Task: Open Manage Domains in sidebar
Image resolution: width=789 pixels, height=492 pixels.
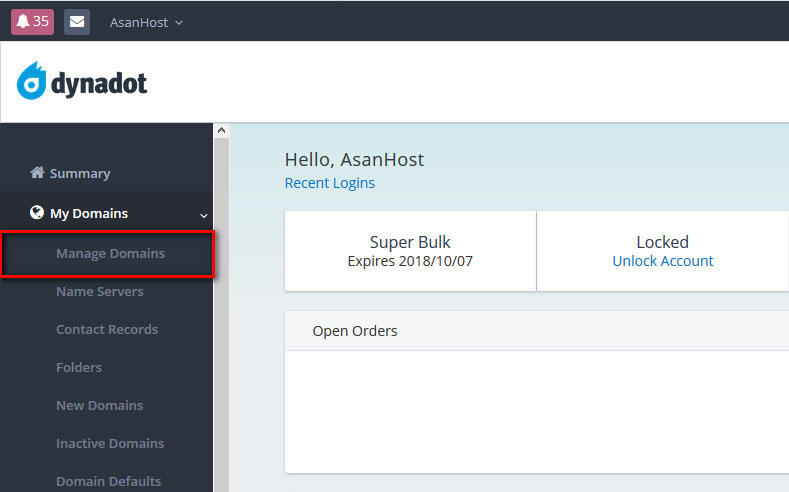Action: (110, 254)
